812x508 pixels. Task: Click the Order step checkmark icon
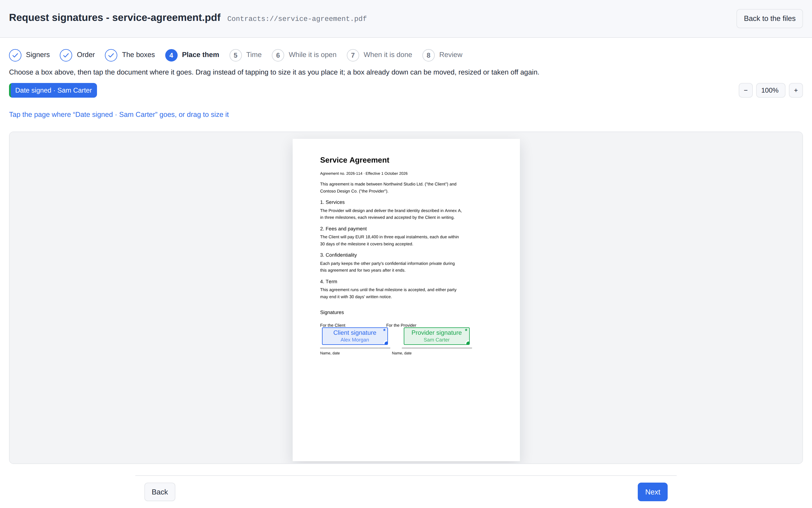click(66, 55)
